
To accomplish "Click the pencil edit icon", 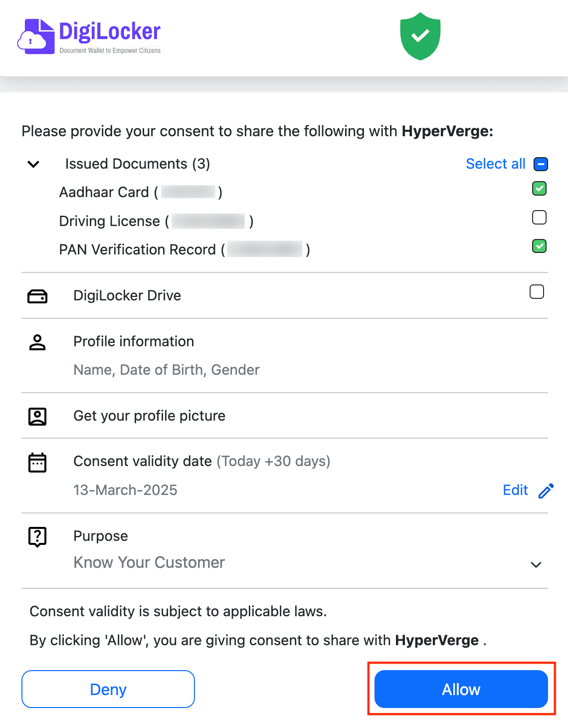I will (x=546, y=491).
